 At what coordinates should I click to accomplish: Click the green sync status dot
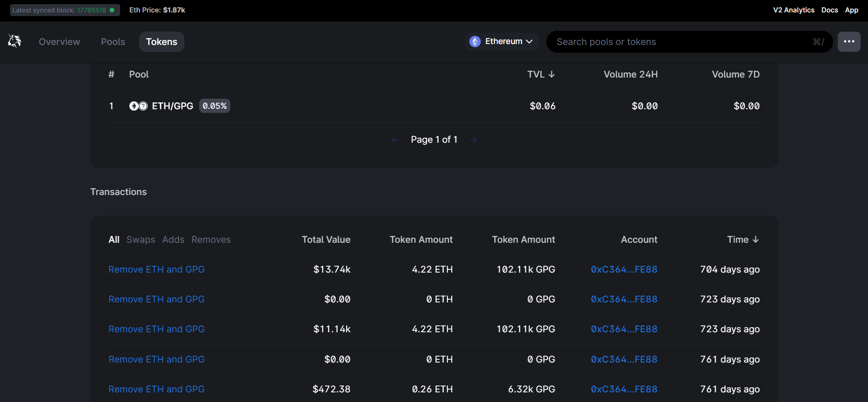(x=112, y=10)
